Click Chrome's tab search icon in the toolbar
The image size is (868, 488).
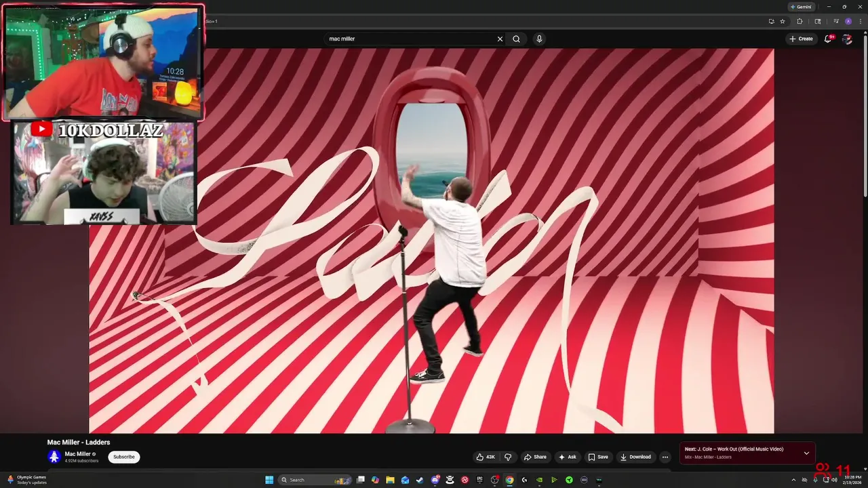click(818, 21)
